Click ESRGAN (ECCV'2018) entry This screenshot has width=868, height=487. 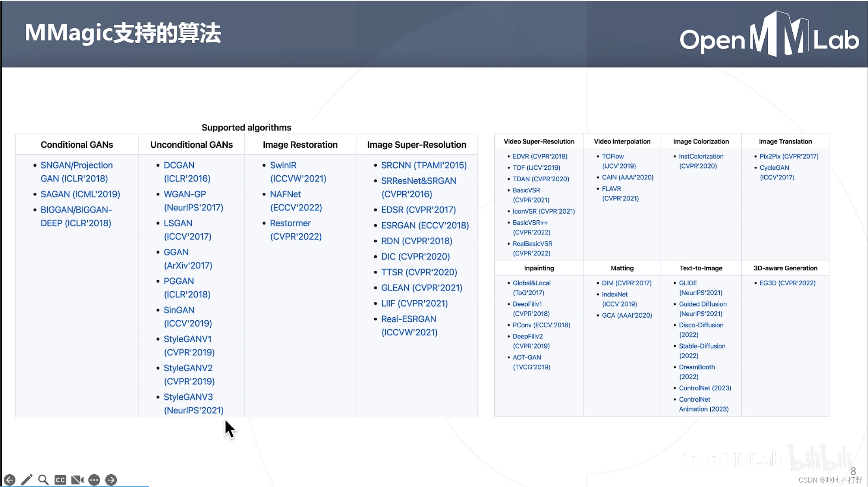pyautogui.click(x=425, y=226)
